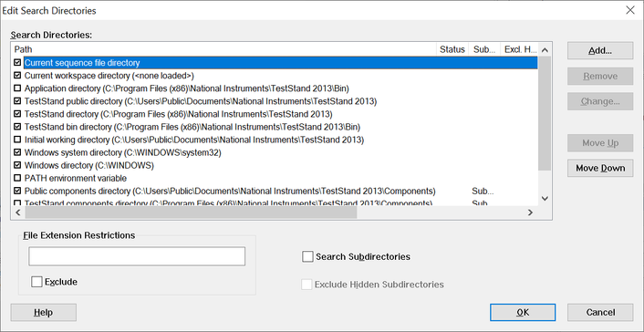The width and height of the screenshot is (644, 332).
Task: Uncheck Windows directory (C:\WINDOWS) checkbox
Action: click(17, 165)
